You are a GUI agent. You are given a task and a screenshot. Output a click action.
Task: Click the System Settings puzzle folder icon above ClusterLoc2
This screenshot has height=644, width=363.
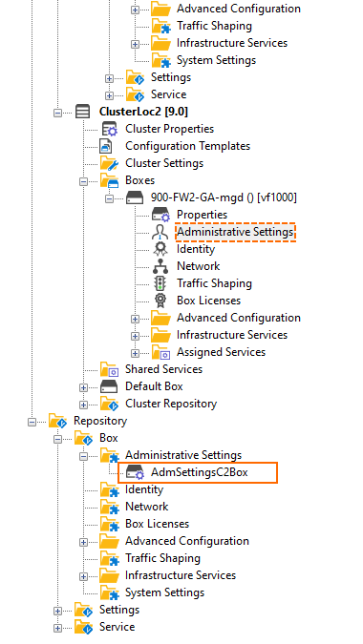160,60
